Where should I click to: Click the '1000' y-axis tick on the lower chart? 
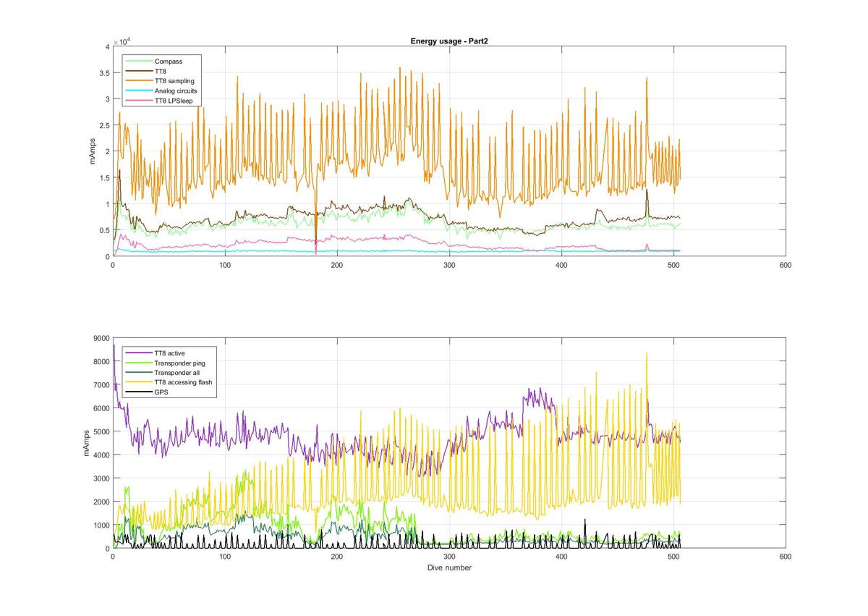tap(101, 526)
